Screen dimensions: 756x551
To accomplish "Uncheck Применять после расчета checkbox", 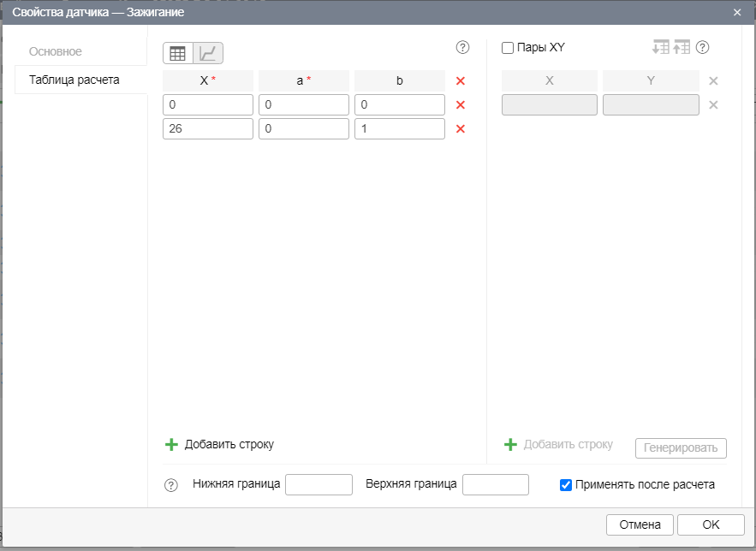I will click(565, 485).
